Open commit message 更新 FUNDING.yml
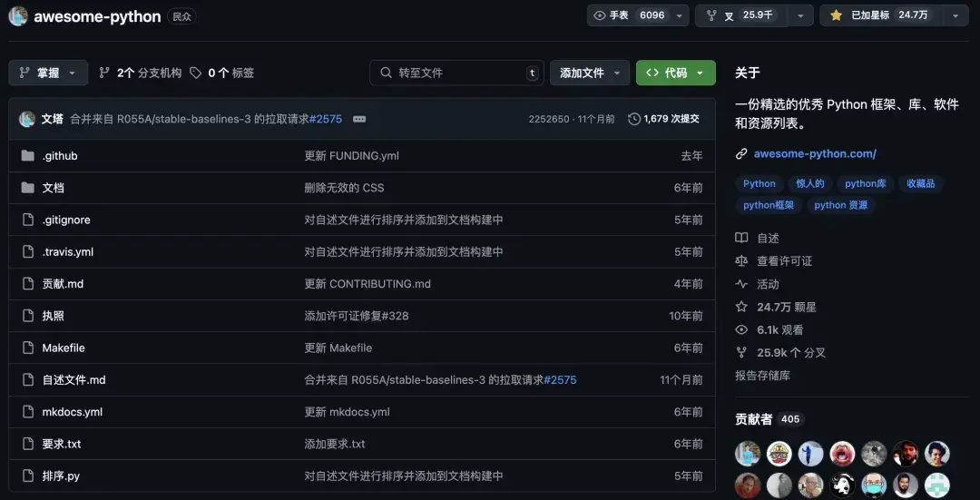Viewport: 980px width, 500px height. coord(352,155)
